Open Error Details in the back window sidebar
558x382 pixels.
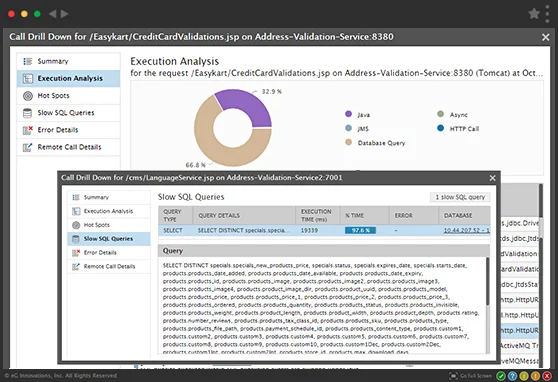[x=68, y=130]
